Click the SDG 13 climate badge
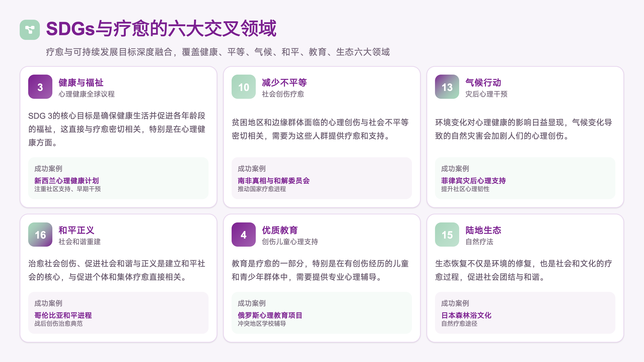This screenshot has width=644, height=362. coord(447,87)
